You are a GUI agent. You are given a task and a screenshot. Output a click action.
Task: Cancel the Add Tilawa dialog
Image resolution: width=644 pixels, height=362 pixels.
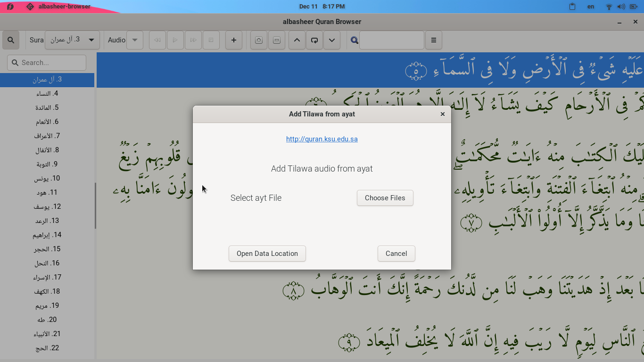coord(396,254)
